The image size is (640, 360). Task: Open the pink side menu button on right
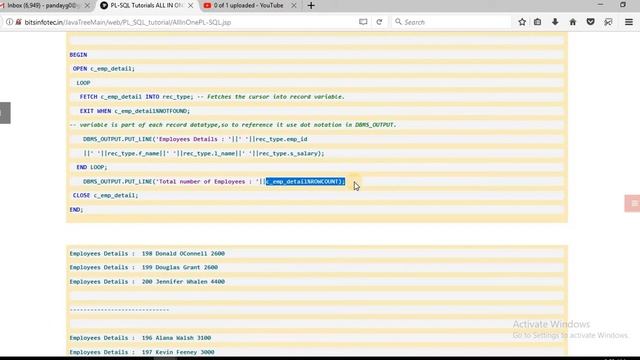pyautogui.click(x=632, y=203)
